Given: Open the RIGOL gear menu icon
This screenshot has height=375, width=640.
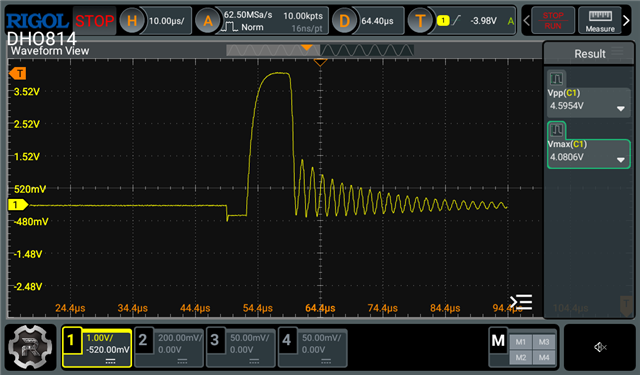Looking at the screenshot, I should [30, 347].
